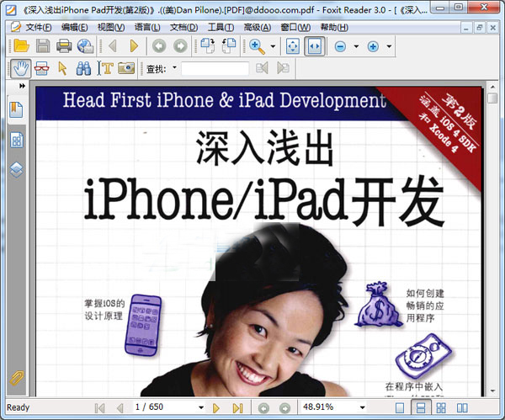Click the vertical scrollbar thumb

(492, 98)
